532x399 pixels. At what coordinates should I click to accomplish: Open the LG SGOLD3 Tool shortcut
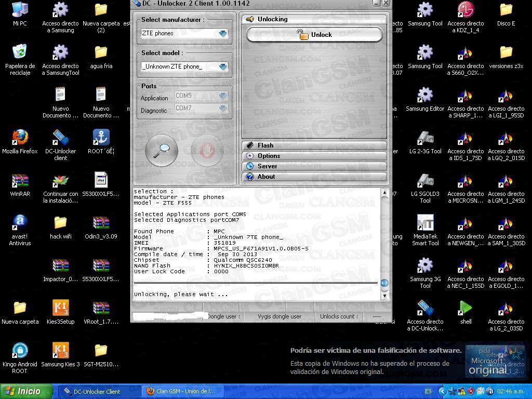tap(425, 188)
